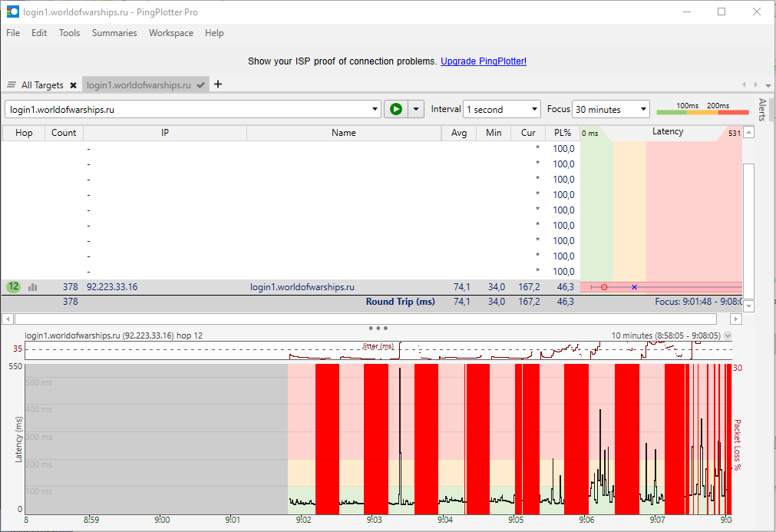Close the All Targets tab
Screen dimensions: 776x532
pos(73,85)
